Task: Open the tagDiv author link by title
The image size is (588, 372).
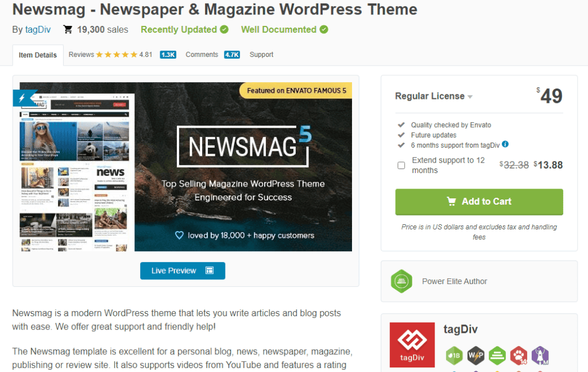Action: click(x=38, y=30)
